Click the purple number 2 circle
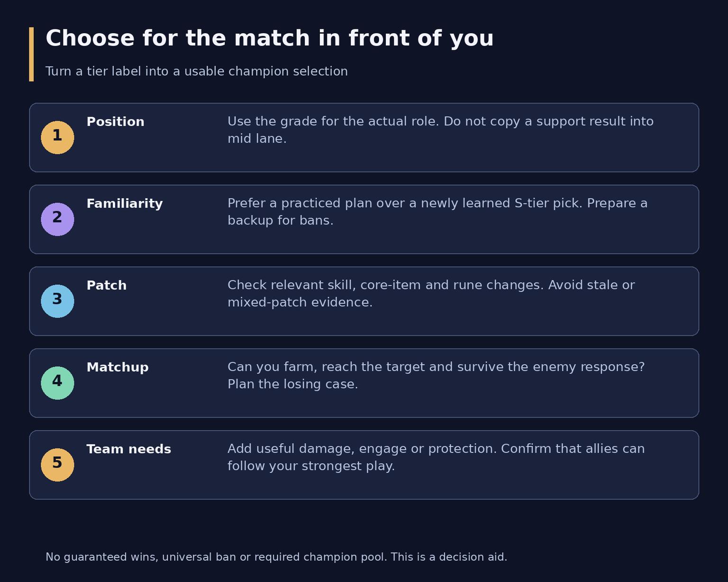The width and height of the screenshot is (728, 582). tap(57, 219)
